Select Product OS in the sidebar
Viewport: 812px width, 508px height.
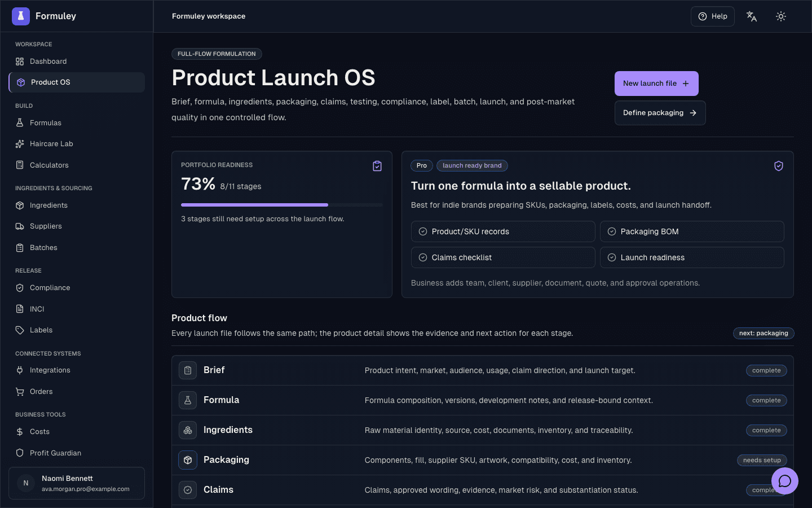tap(77, 82)
